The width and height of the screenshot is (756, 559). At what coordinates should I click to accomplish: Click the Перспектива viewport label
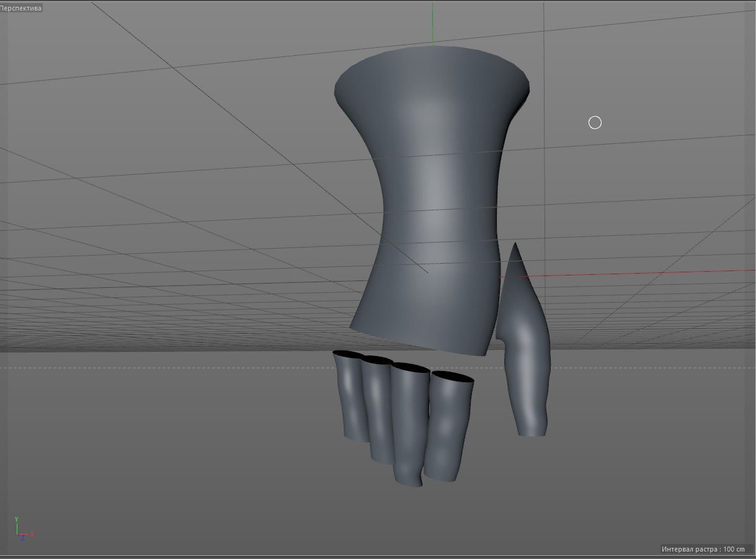tap(21, 9)
